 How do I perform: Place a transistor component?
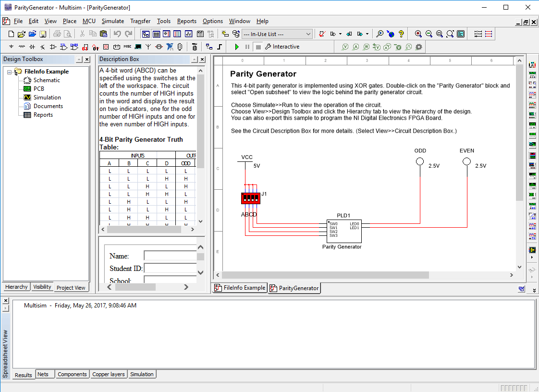point(43,47)
